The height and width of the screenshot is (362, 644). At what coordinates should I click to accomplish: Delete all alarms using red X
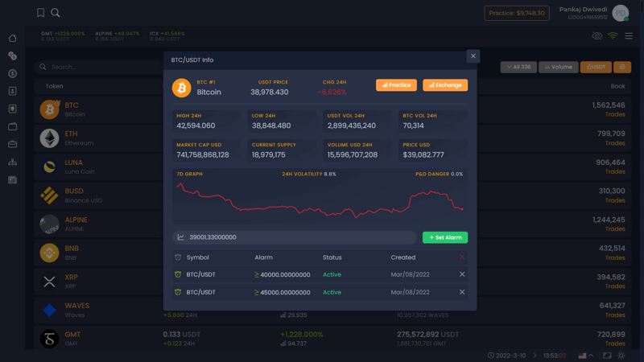462,257
